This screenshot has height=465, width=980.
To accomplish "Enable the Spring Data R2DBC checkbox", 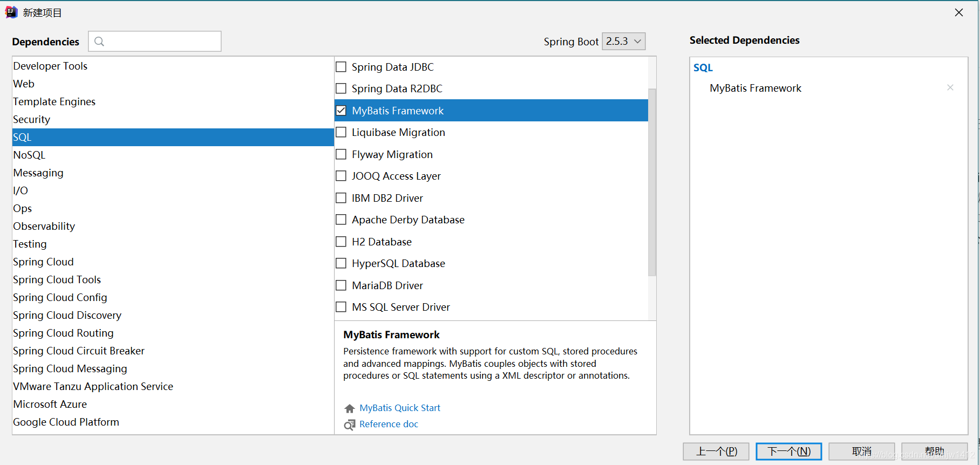I will point(341,88).
